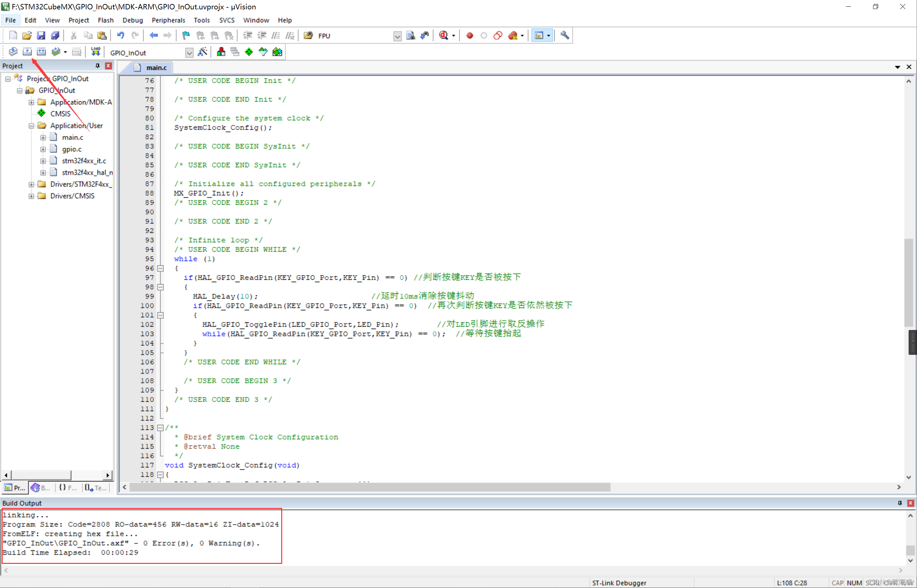Open the Debug menu
Screen dimensions: 917x588
pyautogui.click(x=132, y=20)
